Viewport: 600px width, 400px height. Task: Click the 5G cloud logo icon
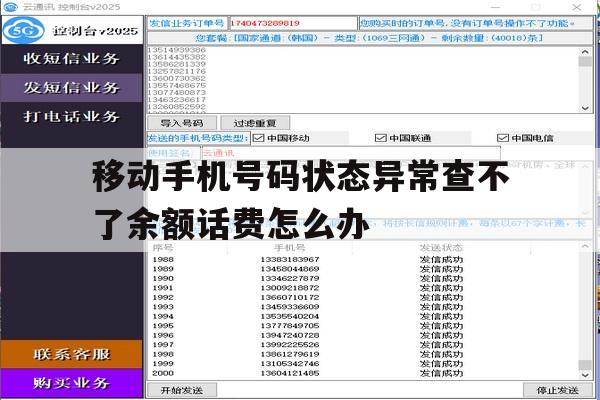tap(24, 30)
